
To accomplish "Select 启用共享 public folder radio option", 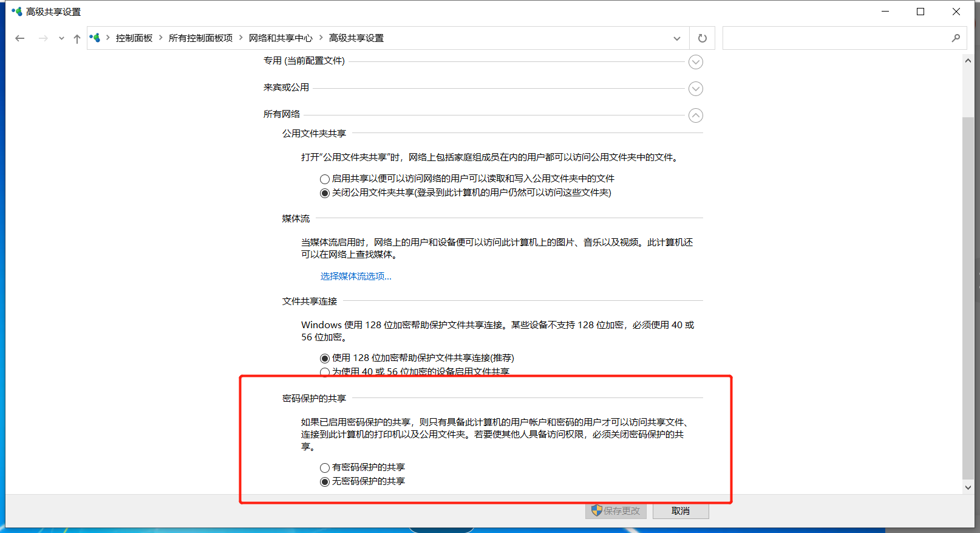I will [x=325, y=179].
